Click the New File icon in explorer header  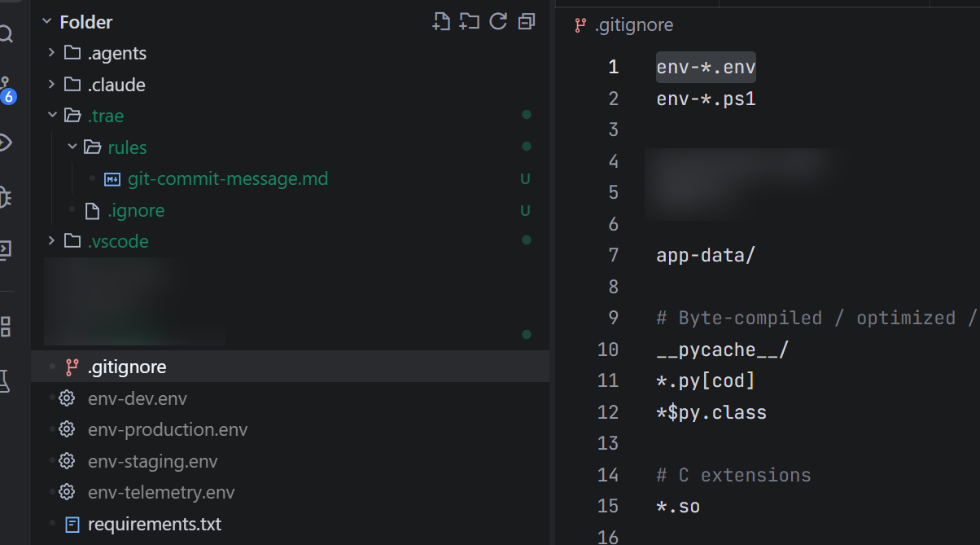pyautogui.click(x=440, y=22)
